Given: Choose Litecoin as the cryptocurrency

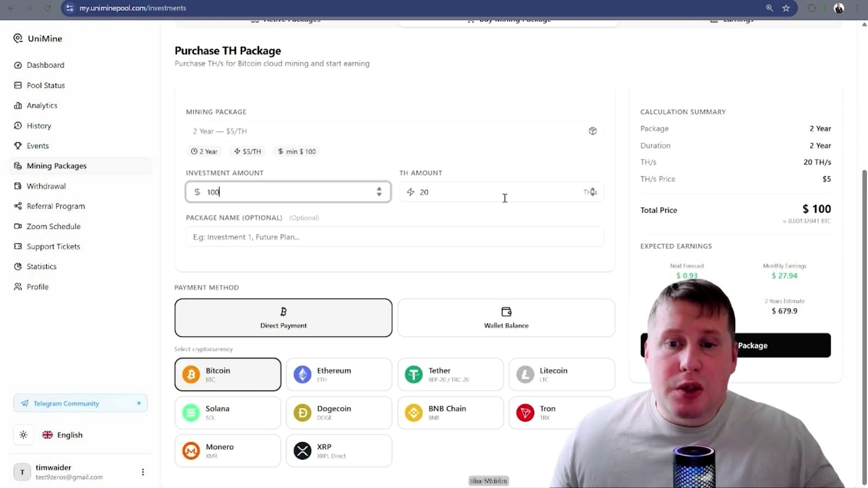Looking at the screenshot, I should coord(561,374).
